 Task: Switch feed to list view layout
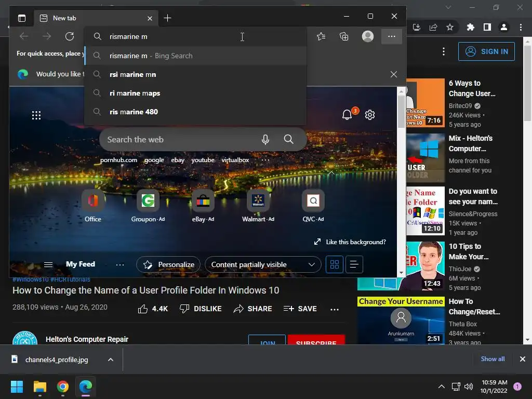point(354,264)
